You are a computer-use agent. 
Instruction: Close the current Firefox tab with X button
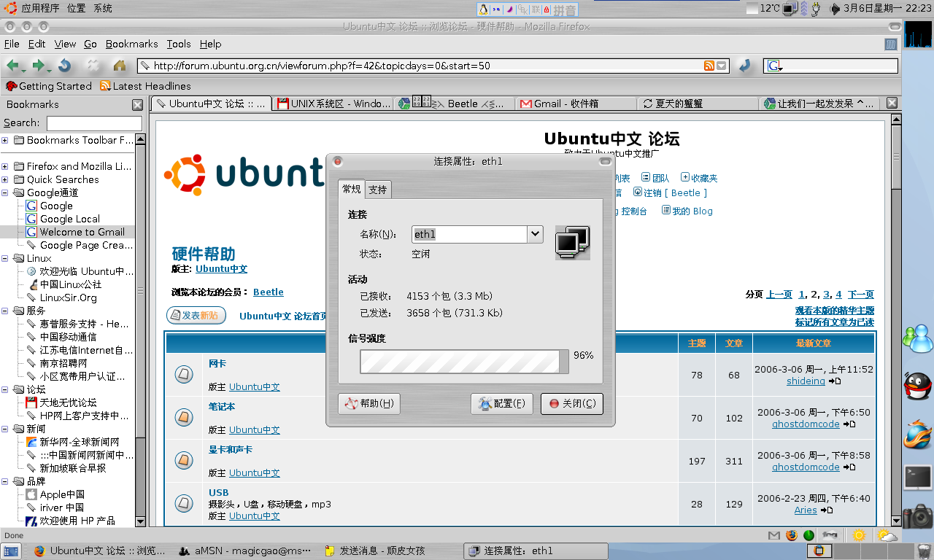[892, 104]
